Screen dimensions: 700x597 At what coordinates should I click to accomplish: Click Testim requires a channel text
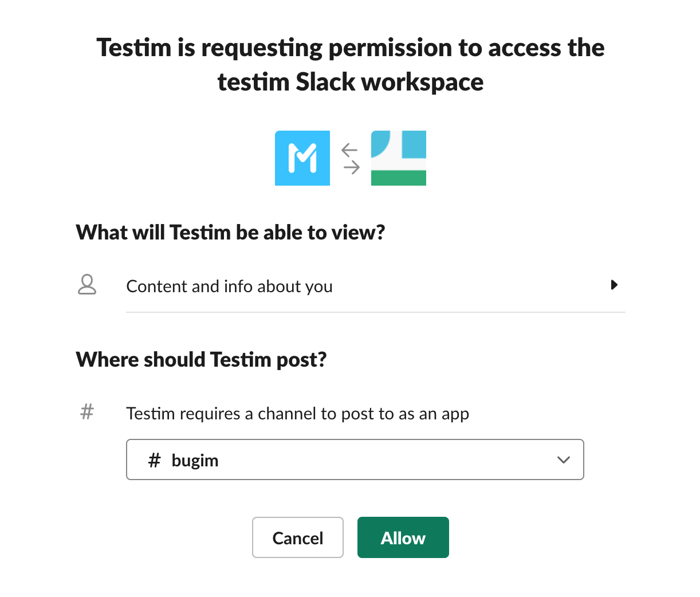coord(297,414)
